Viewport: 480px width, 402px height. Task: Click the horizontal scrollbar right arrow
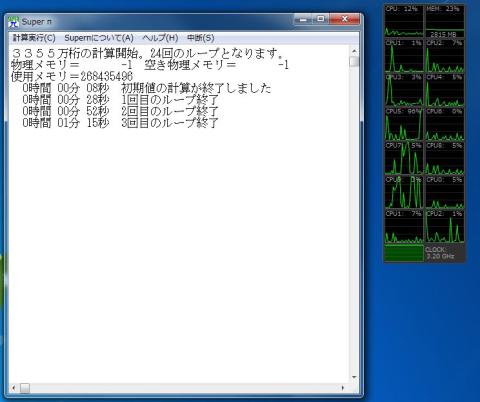(x=343, y=388)
